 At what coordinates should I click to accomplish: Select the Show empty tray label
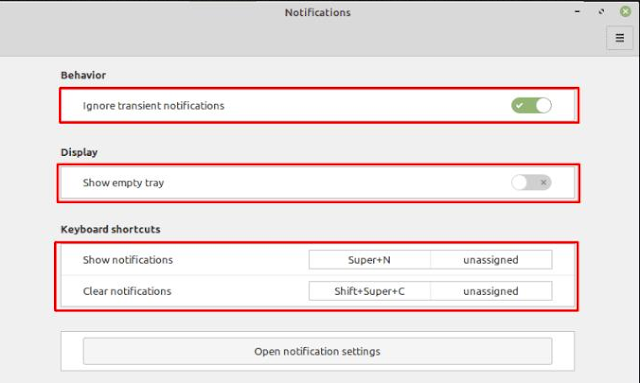coord(123,183)
